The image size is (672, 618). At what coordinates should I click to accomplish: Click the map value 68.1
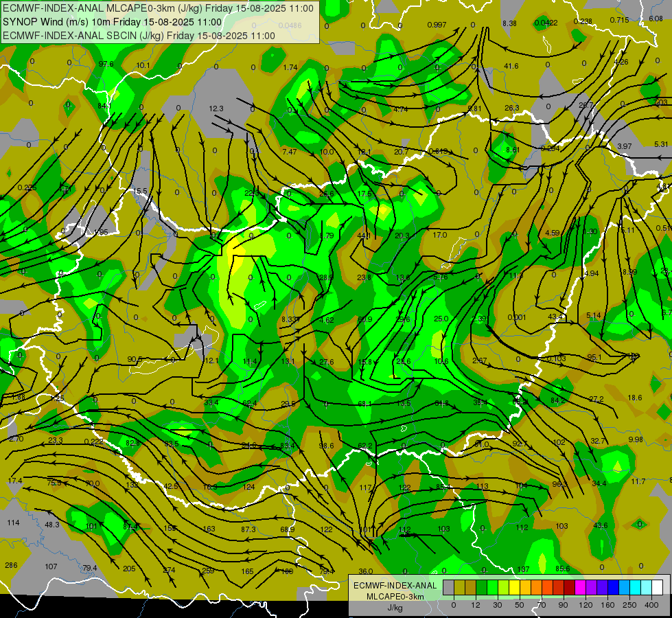[x=364, y=404]
